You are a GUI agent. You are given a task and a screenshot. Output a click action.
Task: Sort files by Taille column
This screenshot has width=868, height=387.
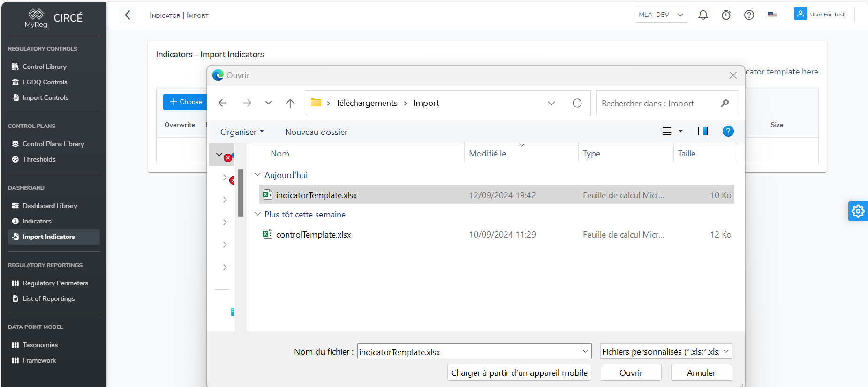coord(687,154)
